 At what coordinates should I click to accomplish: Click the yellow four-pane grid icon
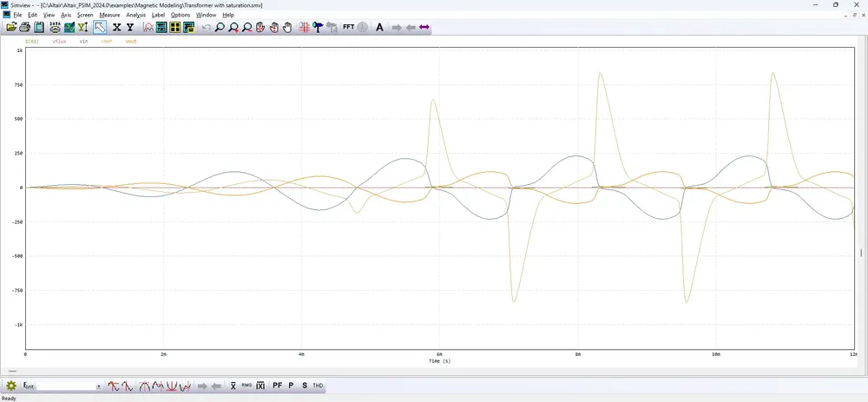click(175, 27)
